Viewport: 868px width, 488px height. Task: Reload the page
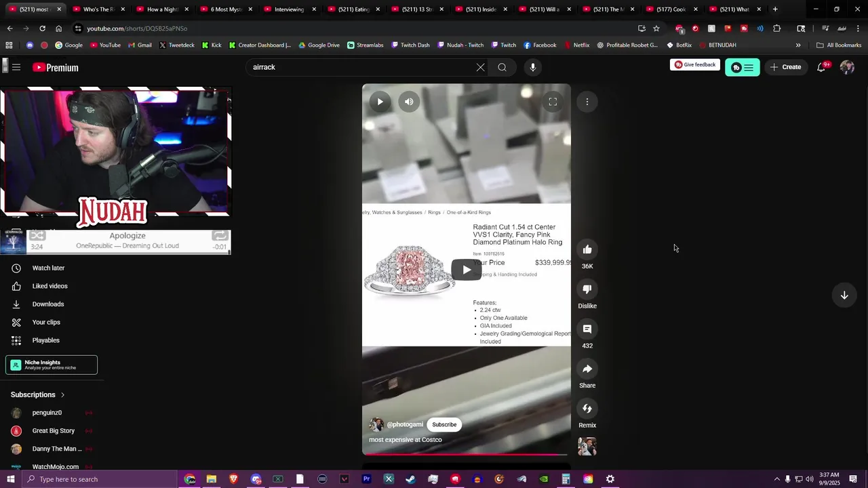coord(42,28)
